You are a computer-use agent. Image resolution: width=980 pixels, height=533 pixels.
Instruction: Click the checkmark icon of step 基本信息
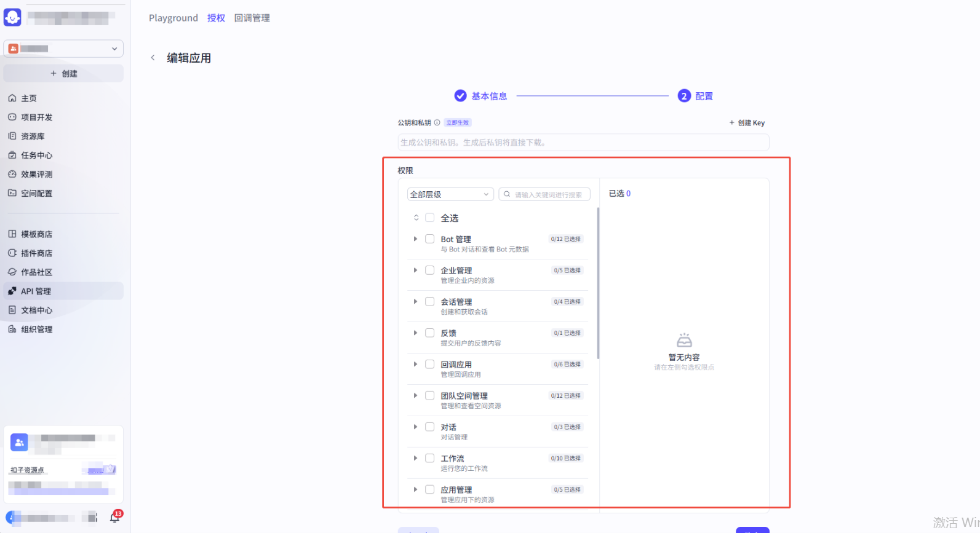pyautogui.click(x=460, y=96)
